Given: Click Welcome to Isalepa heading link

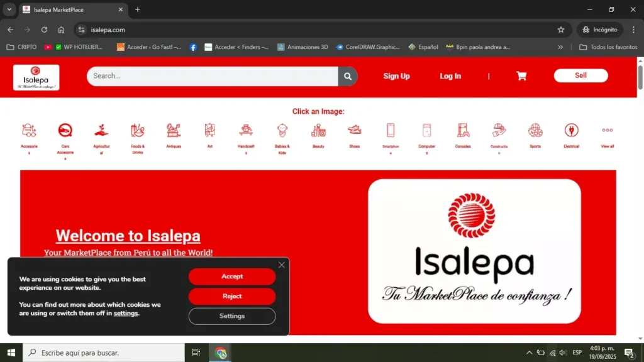Looking at the screenshot, I should click(x=128, y=236).
